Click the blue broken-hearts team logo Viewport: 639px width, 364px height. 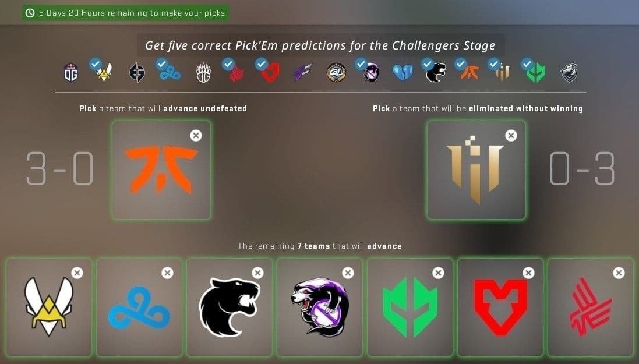click(x=403, y=73)
